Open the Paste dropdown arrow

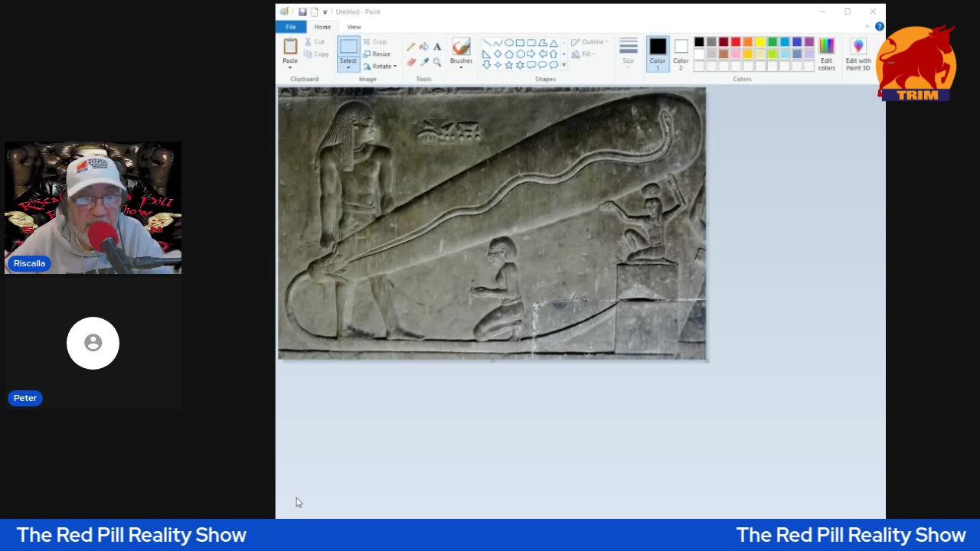(x=290, y=67)
